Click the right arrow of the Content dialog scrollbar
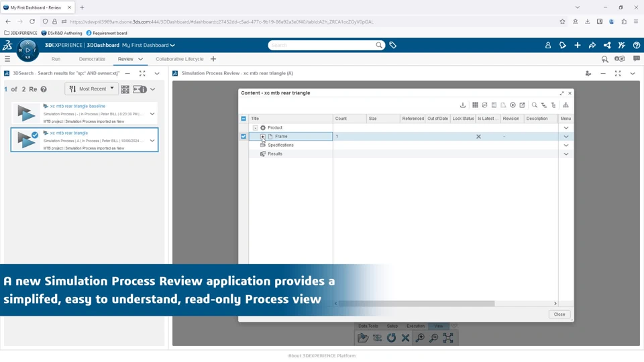 click(555, 303)
